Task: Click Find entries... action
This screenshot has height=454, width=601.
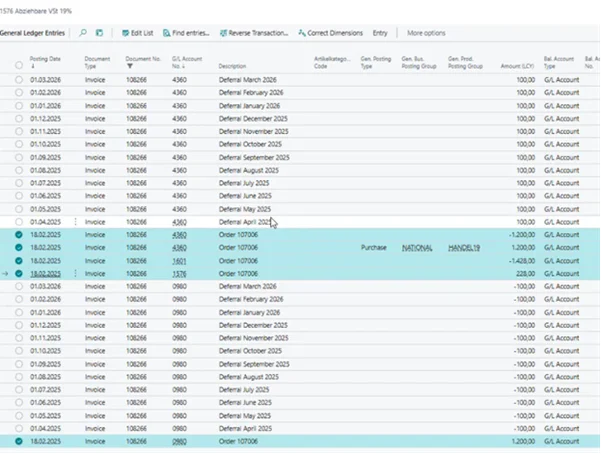Action: (186, 33)
